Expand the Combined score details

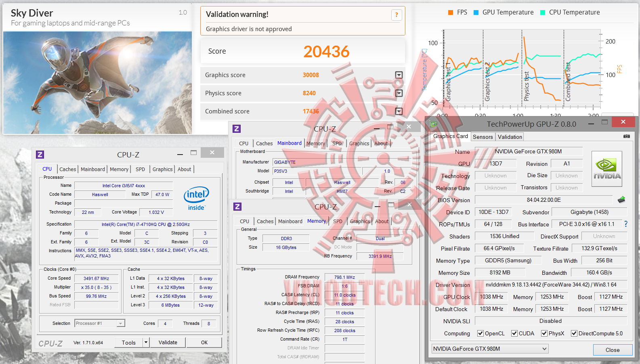point(399,111)
